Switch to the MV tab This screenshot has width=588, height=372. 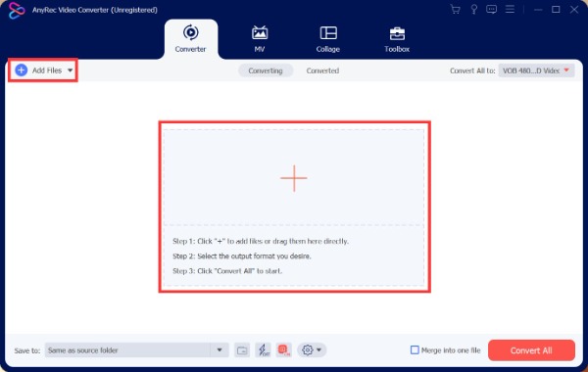[260, 39]
